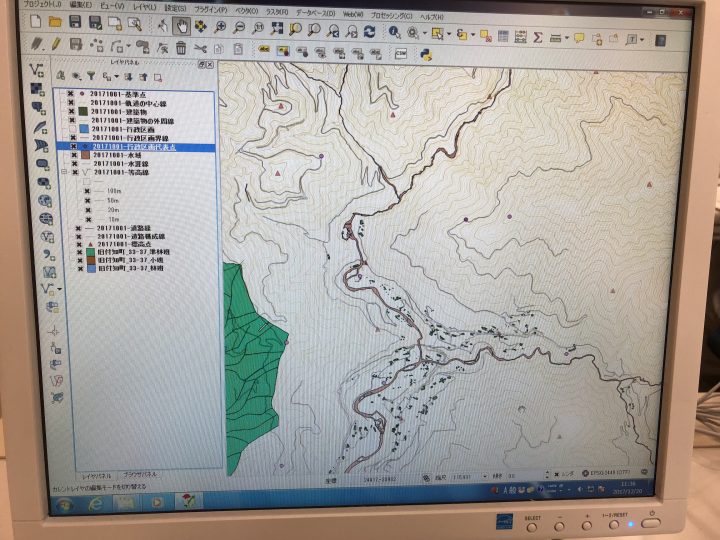The width and height of the screenshot is (720, 540).
Task: Switch to the レイヤパネル tab
Action: [x=96, y=476]
